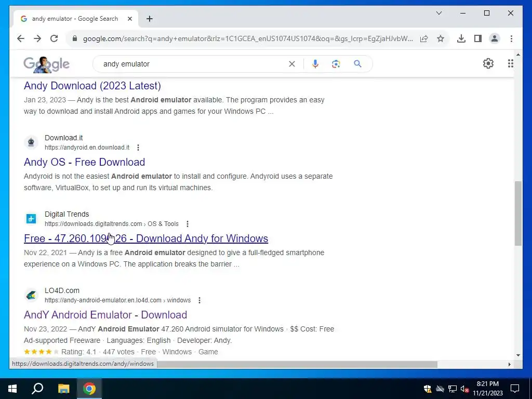Click the andy-android-emulator.en.lo4d.com URL breadcrumb
Image resolution: width=532 pixels, height=399 pixels.
pyautogui.click(x=118, y=300)
